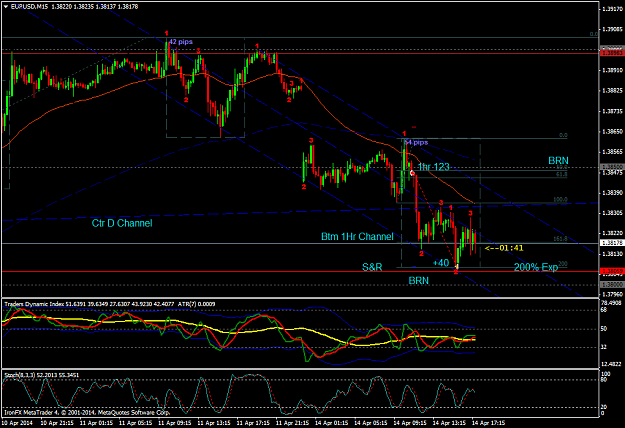Click the '200% Exp' label
625x428 pixels.
point(536,267)
